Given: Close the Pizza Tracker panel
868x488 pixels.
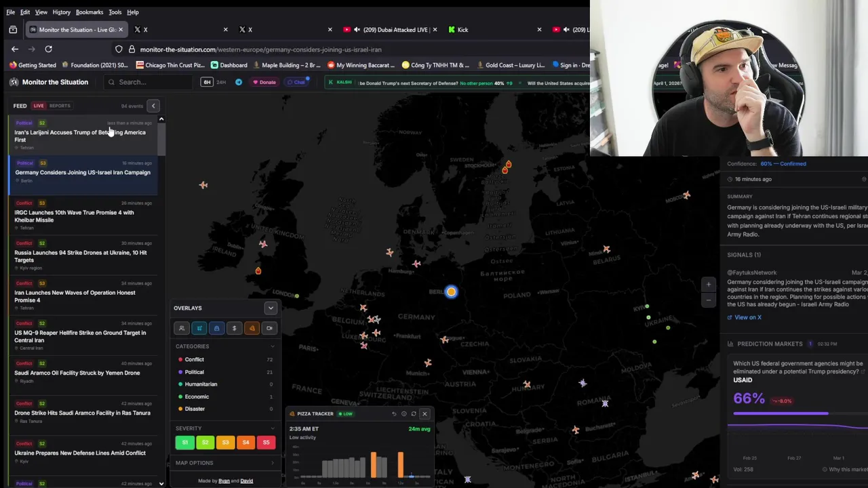Looking at the screenshot, I should coord(425,413).
